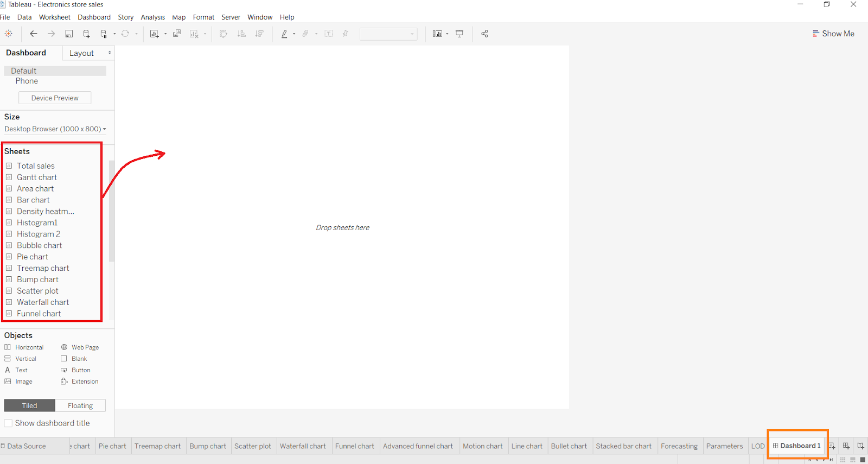868x464 pixels.
Task: Click the Device Preview button
Action: click(55, 98)
